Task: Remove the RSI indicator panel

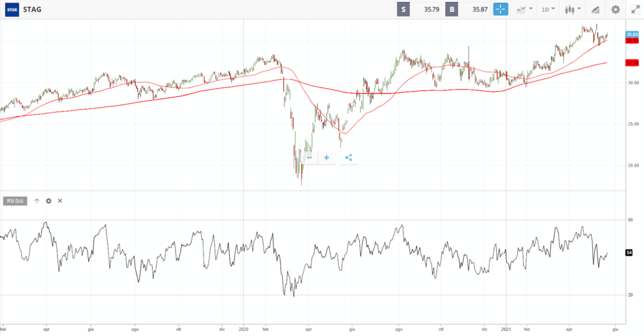Action: click(60, 201)
